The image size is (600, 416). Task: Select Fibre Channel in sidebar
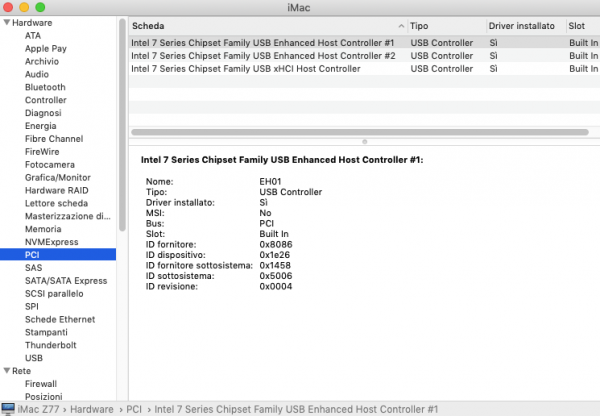[x=54, y=139]
